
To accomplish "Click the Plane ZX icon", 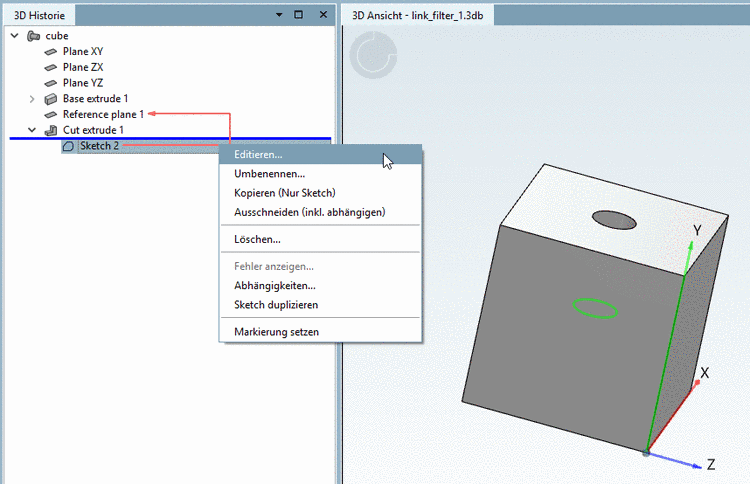I will point(51,67).
